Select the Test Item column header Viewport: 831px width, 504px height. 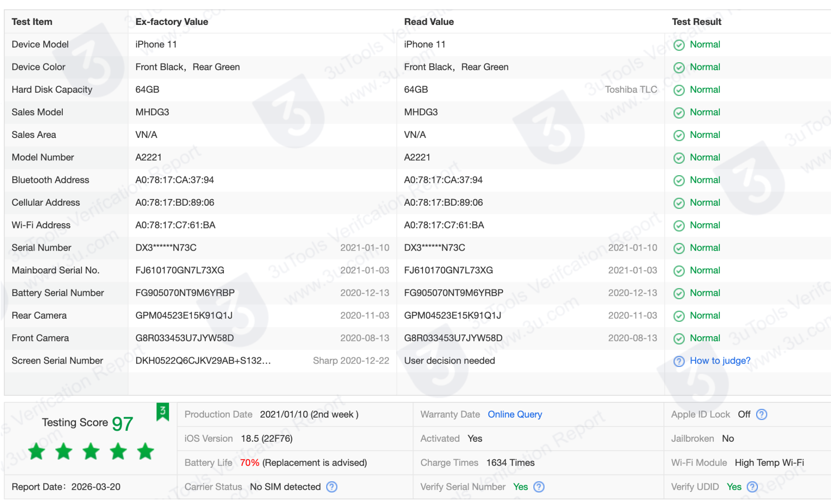(32, 22)
